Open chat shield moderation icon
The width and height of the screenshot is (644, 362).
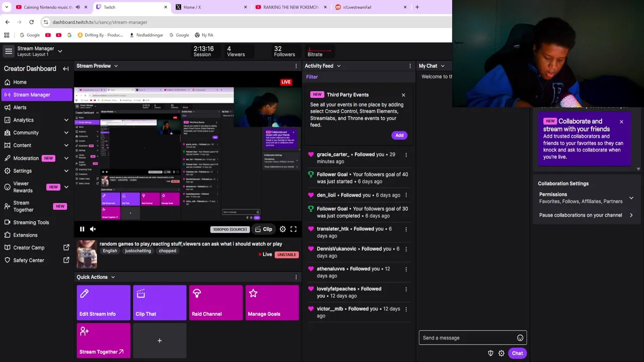click(x=491, y=353)
